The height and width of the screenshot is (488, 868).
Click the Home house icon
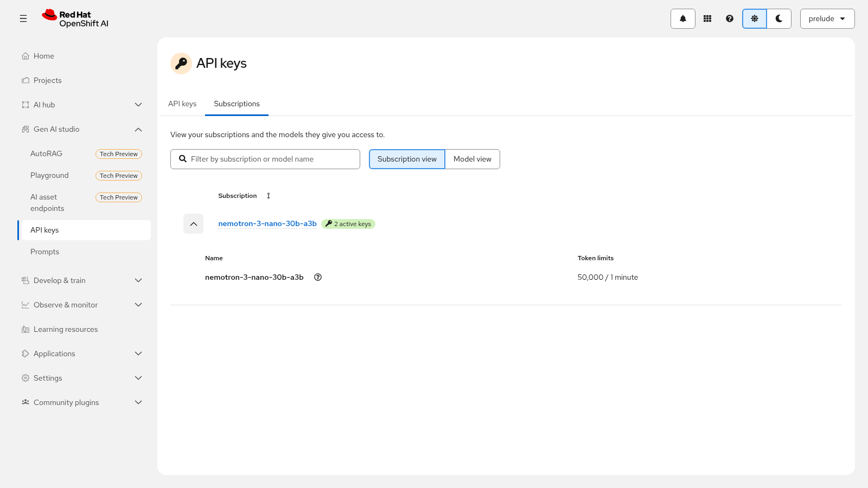pos(25,56)
